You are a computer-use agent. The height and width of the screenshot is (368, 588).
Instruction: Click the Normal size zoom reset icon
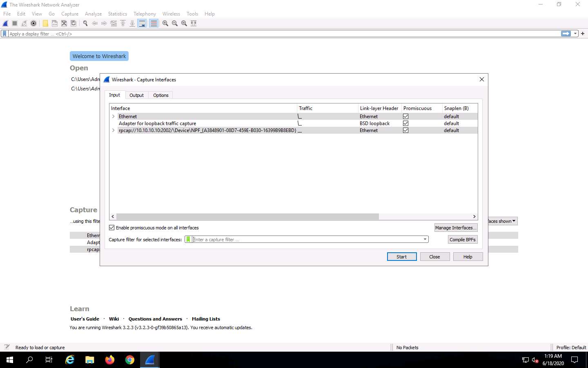point(184,23)
